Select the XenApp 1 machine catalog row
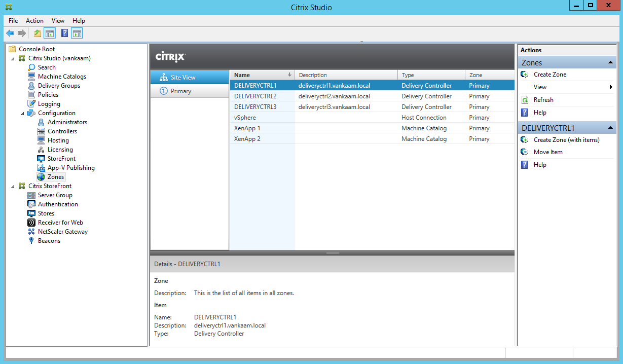The image size is (623, 364). coord(372,128)
